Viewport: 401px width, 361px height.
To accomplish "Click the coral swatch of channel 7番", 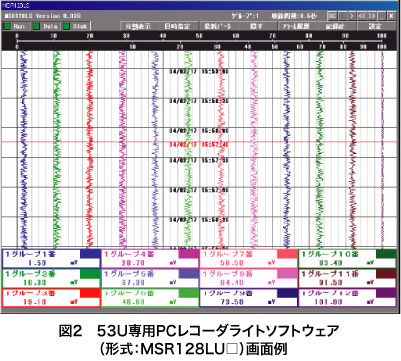I will (x=287, y=254).
